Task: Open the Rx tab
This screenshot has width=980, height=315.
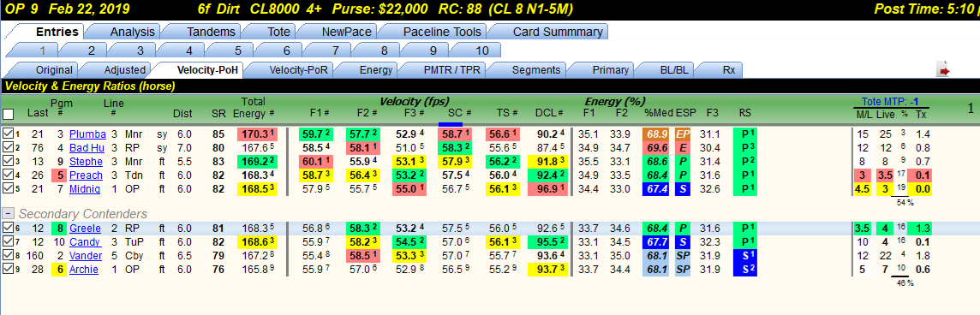Action: coord(728,70)
